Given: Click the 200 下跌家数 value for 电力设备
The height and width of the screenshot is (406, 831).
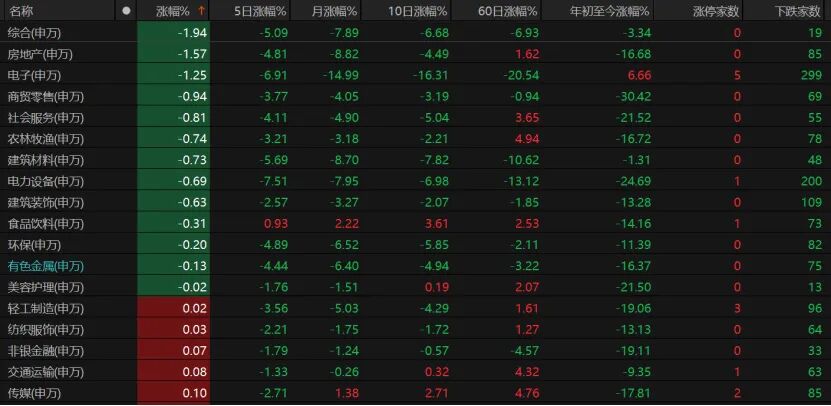Looking at the screenshot, I should point(811,181).
